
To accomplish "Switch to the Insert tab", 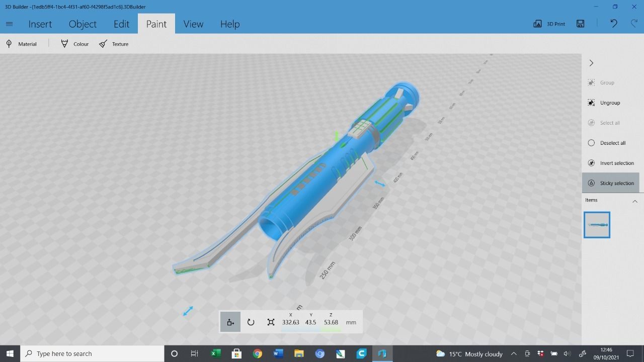I will point(40,24).
